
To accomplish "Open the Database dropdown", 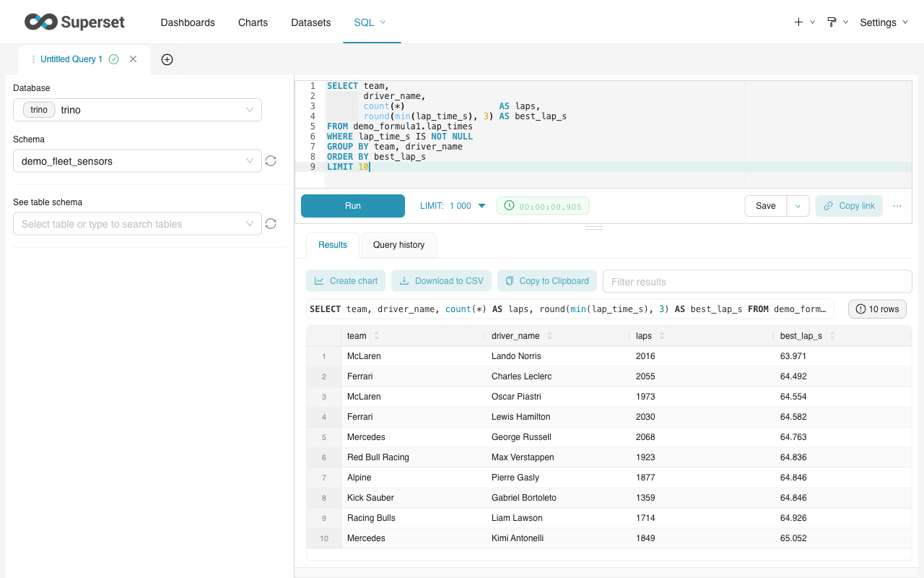I will click(x=137, y=110).
